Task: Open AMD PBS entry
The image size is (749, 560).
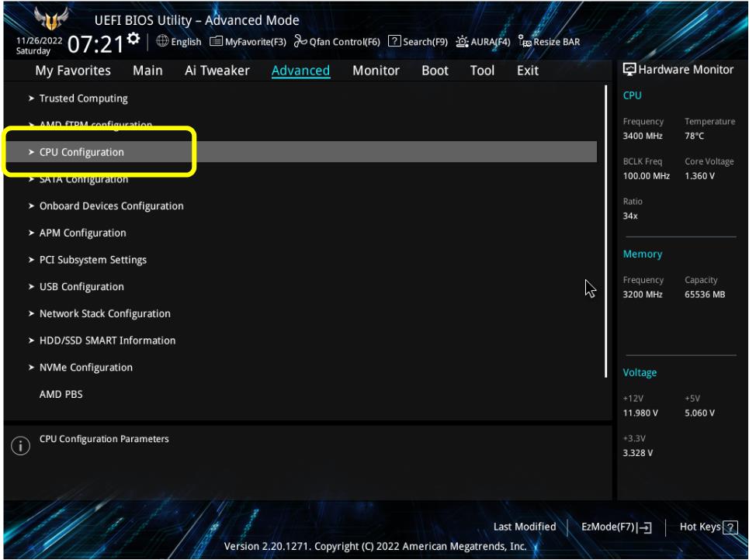Action: pyautogui.click(x=61, y=394)
